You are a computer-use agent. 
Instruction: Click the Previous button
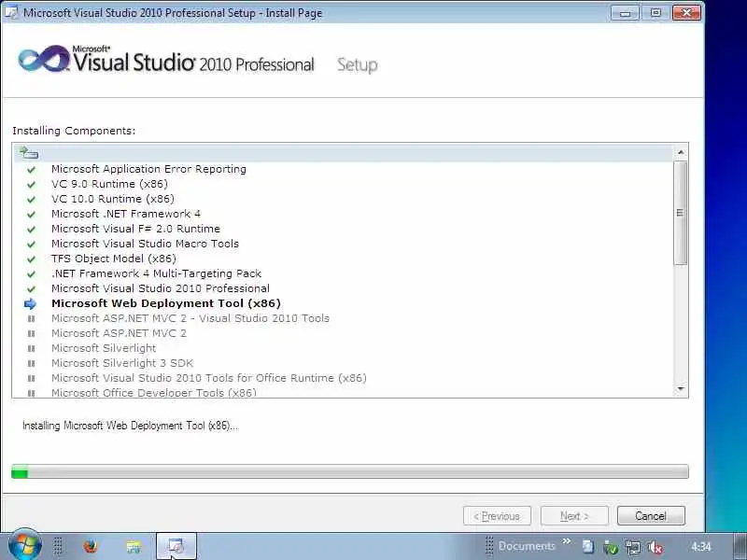(497, 516)
